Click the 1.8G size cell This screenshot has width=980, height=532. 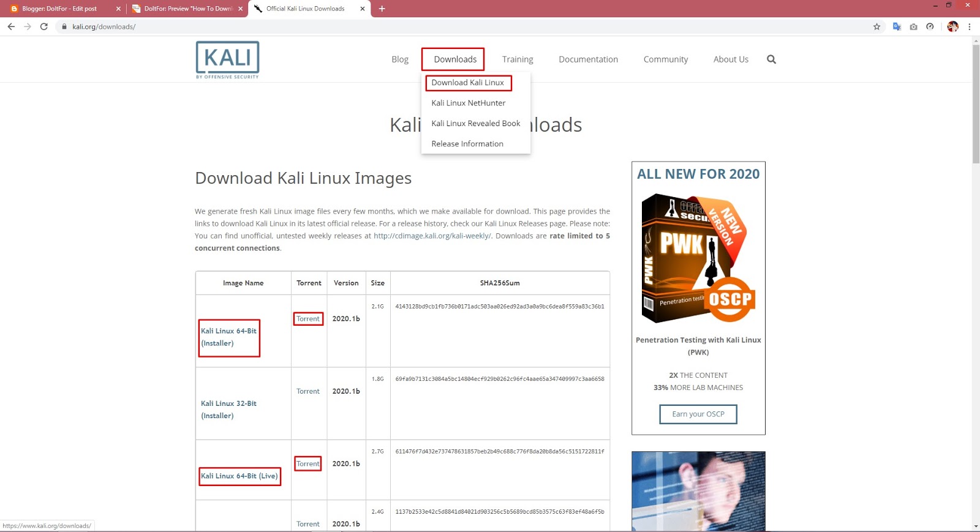tap(378, 379)
